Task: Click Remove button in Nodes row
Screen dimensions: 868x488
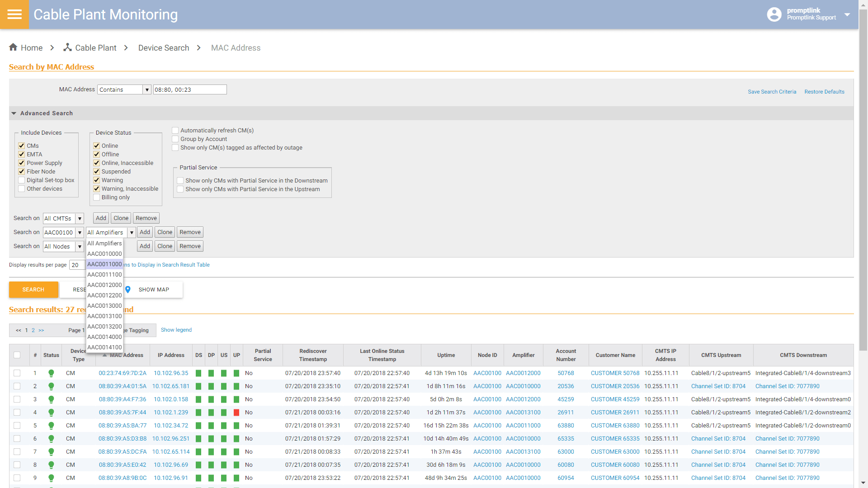Action: 190,246
